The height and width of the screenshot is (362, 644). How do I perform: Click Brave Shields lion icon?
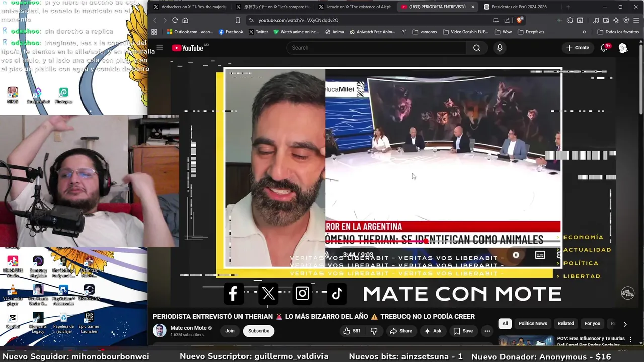click(519, 20)
